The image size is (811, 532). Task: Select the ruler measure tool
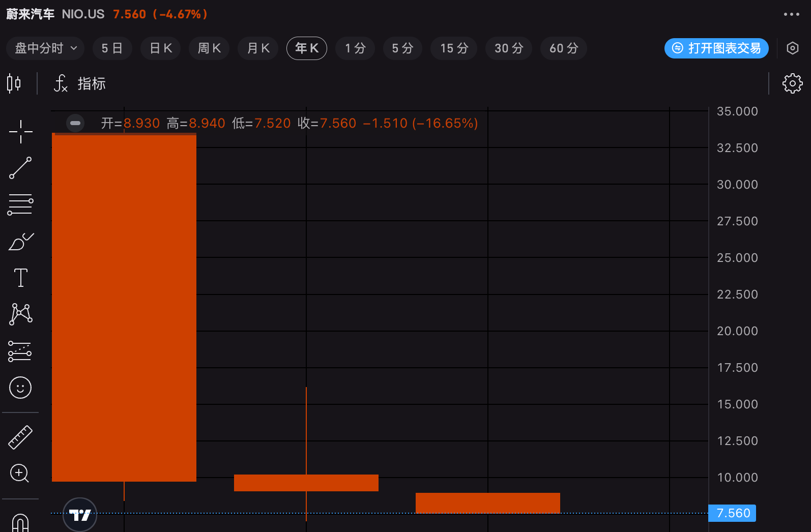point(20,437)
